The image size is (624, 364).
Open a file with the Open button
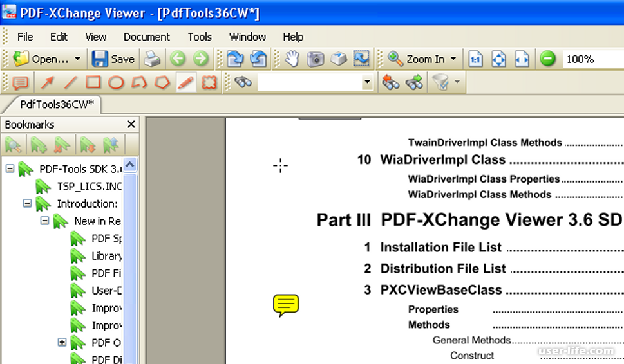40,59
